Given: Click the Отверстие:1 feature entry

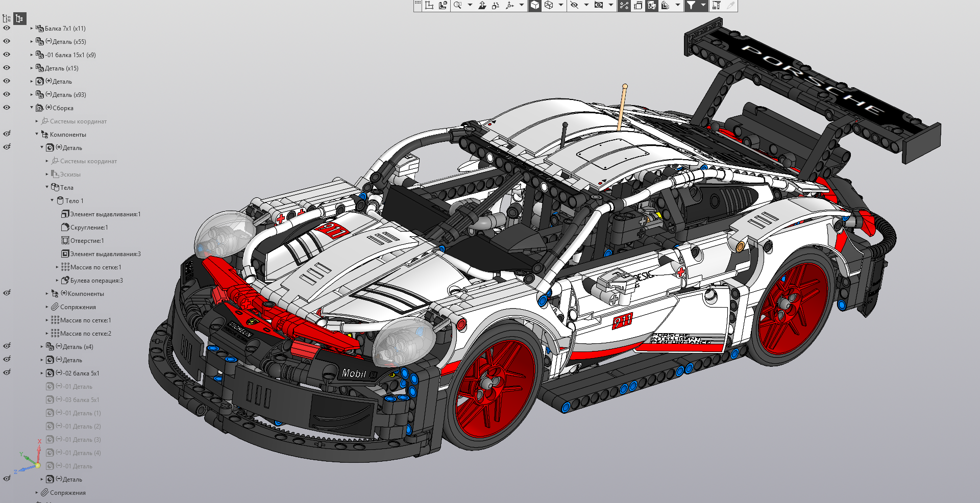Looking at the screenshot, I should (87, 241).
